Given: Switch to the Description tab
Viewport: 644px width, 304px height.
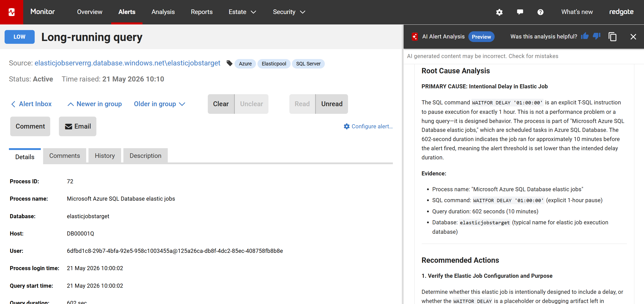Looking at the screenshot, I should coord(145,156).
